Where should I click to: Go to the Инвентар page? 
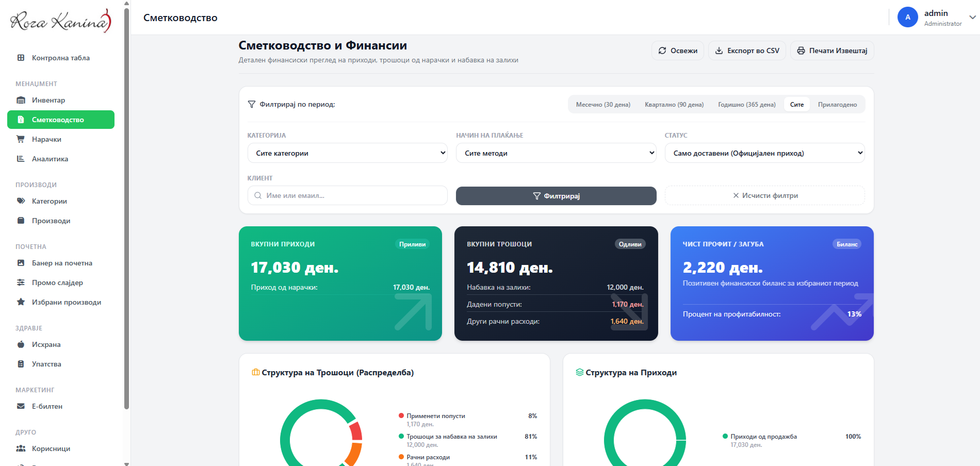[x=61, y=100]
